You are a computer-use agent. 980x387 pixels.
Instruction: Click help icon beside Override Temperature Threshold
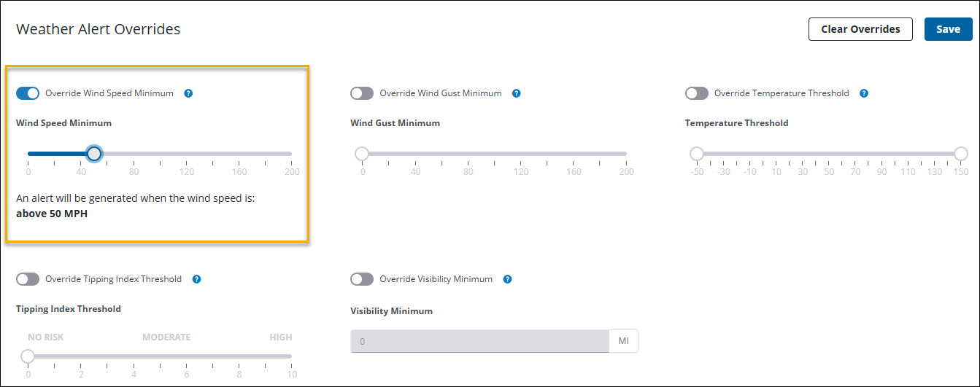coord(864,93)
